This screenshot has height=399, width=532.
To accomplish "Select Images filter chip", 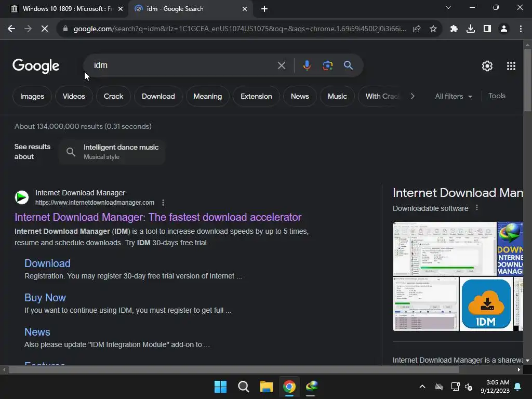I will [32, 96].
